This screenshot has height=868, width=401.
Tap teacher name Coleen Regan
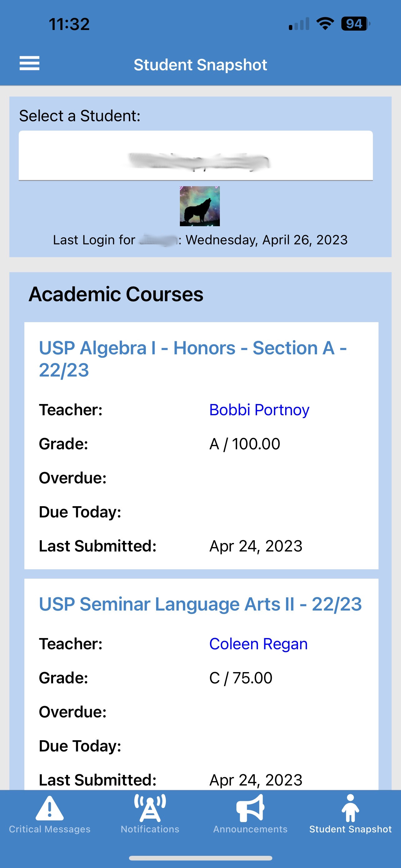coord(258,644)
